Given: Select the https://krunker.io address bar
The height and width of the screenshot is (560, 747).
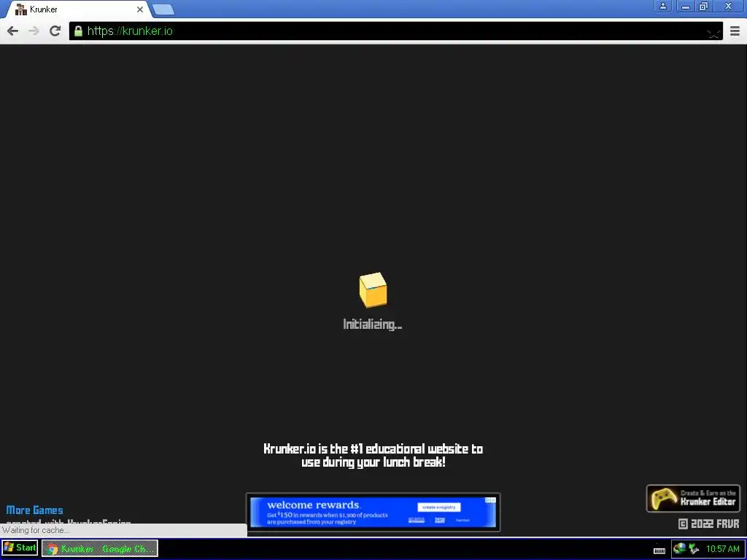Looking at the screenshot, I should click(395, 31).
